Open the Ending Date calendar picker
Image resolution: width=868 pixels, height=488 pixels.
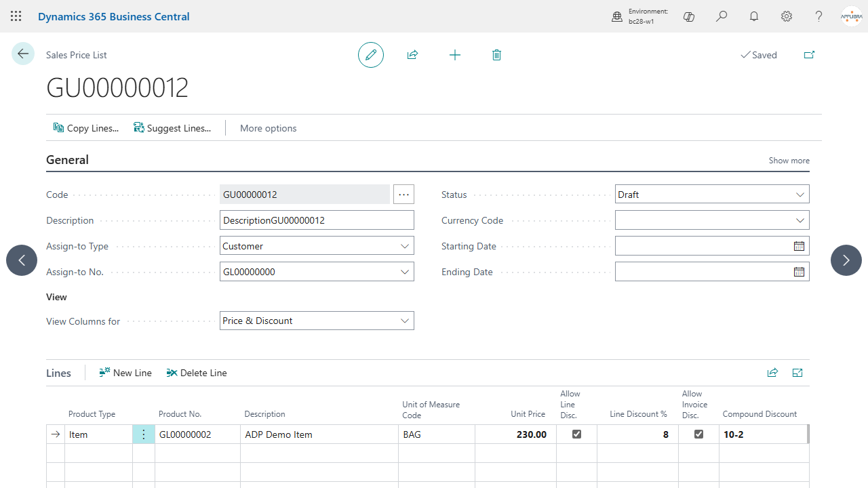[799, 272]
